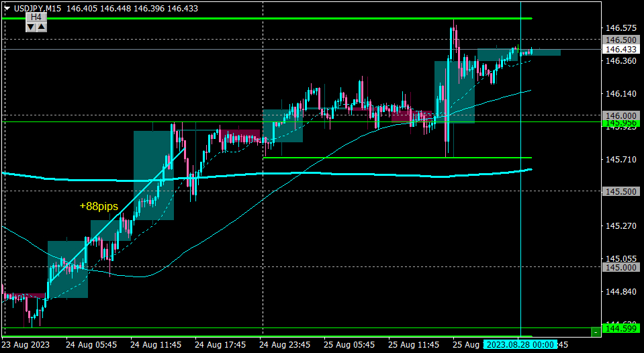Select the 145.000 gray price level label

tap(621, 267)
